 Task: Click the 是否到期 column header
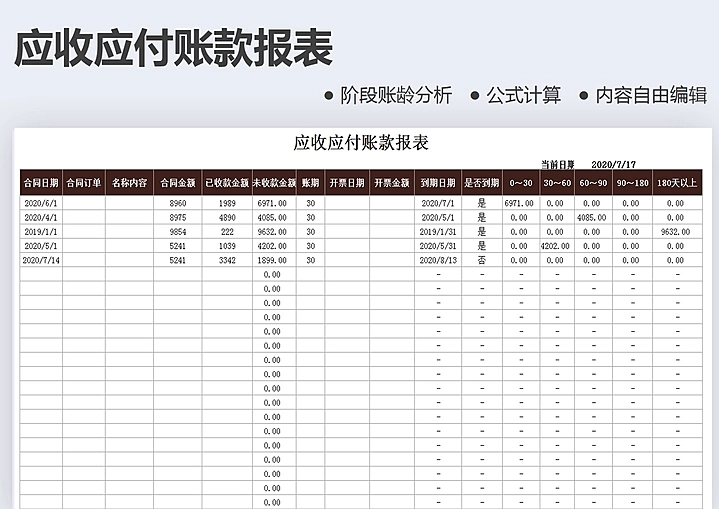click(481, 183)
